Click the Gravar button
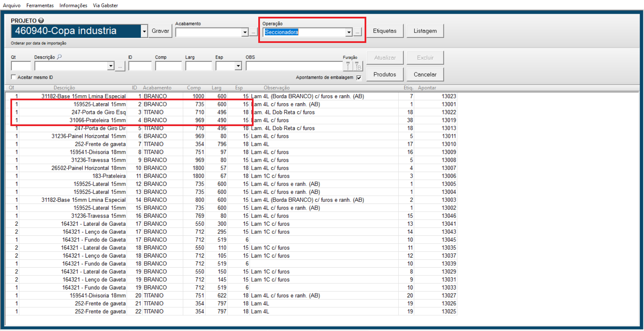 [x=160, y=31]
